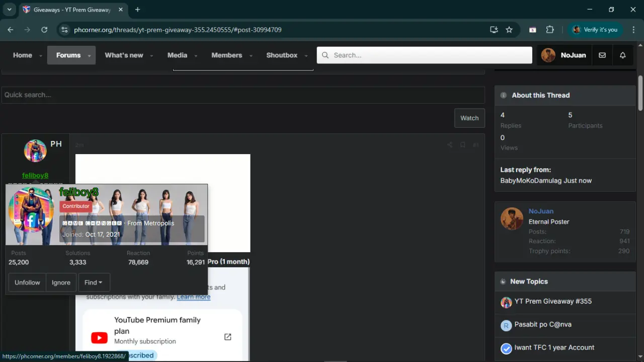Image resolution: width=644 pixels, height=362 pixels.
Task: Click the avatar beside YT Prem Giveaway #355
Action: 506,302
